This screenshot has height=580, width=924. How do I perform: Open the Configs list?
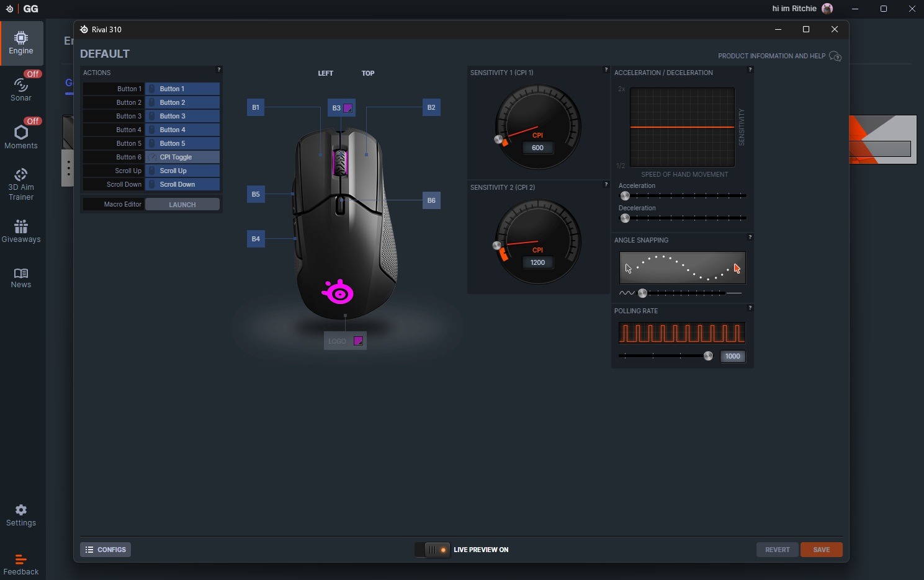coord(105,550)
